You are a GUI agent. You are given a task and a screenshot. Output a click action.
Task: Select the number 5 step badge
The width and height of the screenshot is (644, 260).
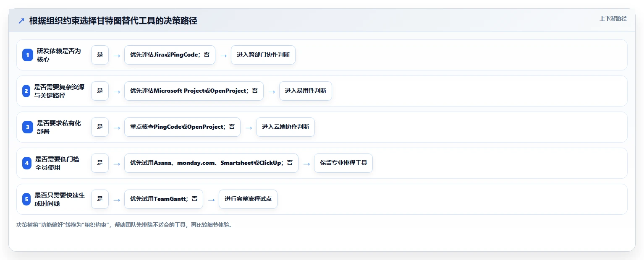click(26, 199)
